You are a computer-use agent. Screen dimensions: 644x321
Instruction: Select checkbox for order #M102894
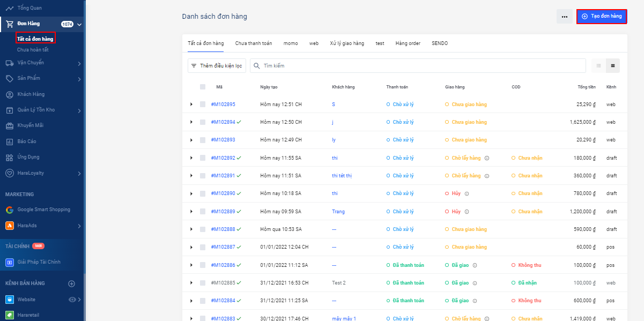(x=203, y=122)
